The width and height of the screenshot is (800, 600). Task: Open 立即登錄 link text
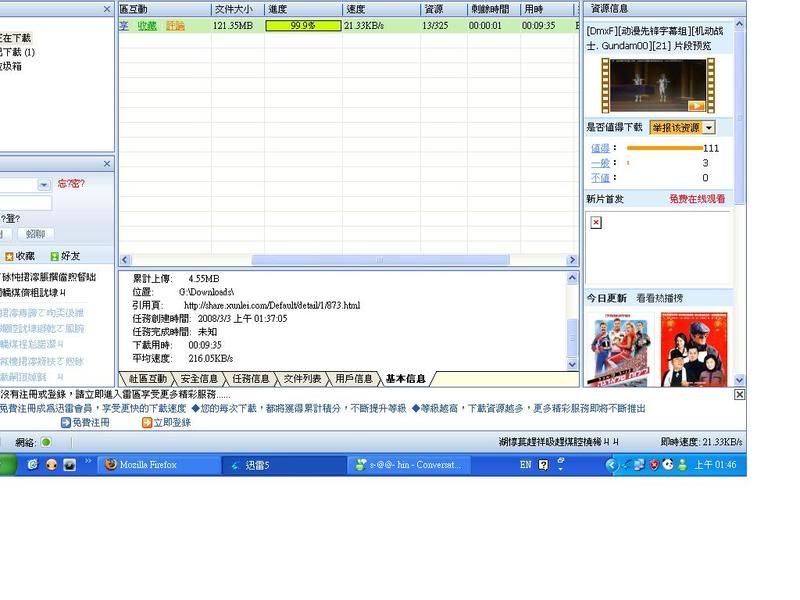point(172,422)
